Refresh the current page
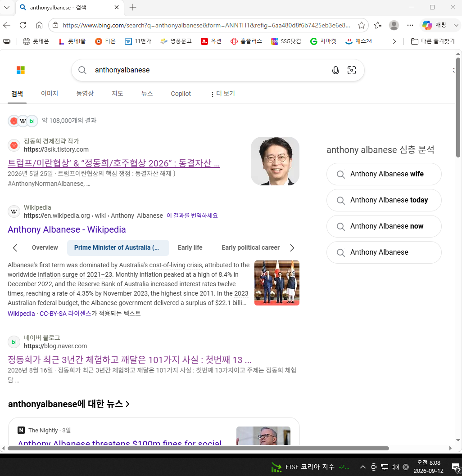 tap(23, 25)
